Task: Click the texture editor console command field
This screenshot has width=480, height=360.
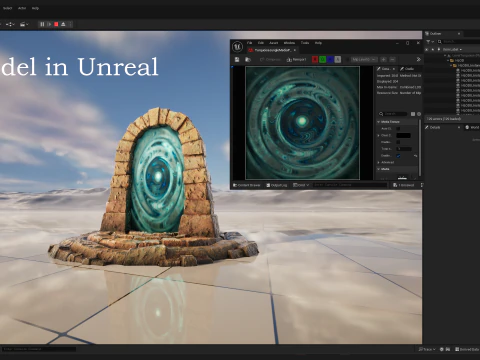Action: 350,185
